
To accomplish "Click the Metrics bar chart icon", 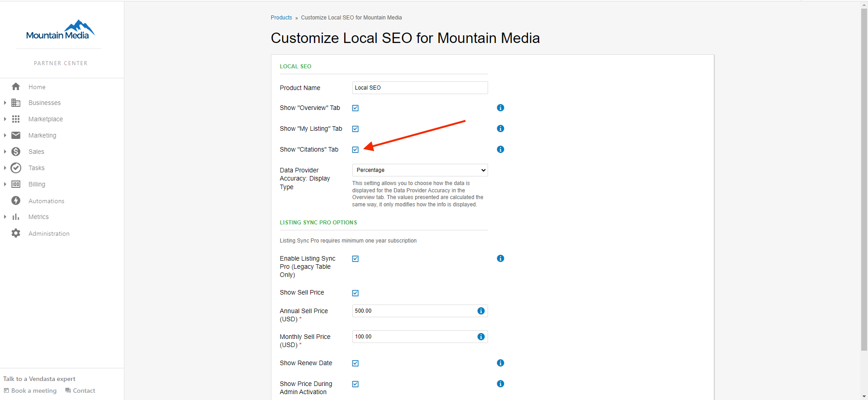I will 16,217.
